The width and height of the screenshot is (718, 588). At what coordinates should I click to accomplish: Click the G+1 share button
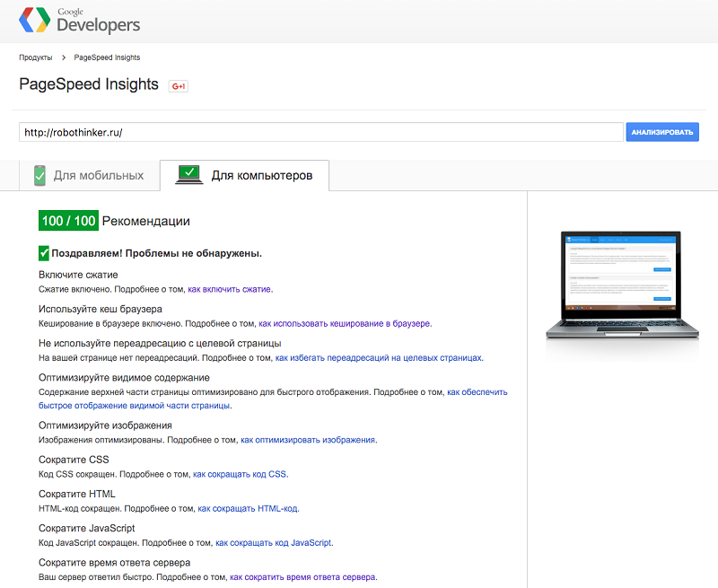[178, 86]
